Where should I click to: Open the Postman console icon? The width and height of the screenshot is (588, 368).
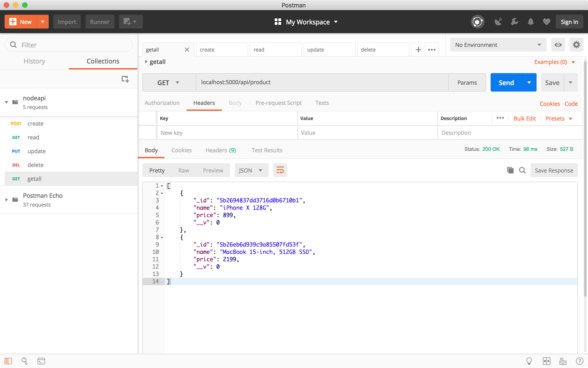(x=41, y=361)
